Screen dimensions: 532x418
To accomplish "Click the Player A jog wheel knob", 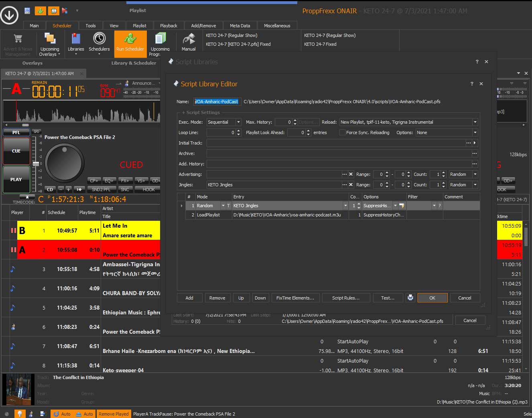I will 65,163.
